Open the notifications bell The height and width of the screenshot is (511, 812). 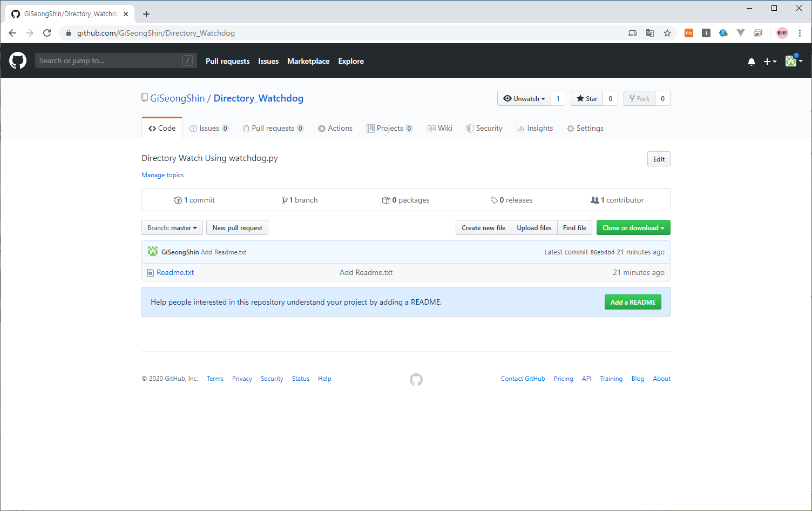point(751,62)
